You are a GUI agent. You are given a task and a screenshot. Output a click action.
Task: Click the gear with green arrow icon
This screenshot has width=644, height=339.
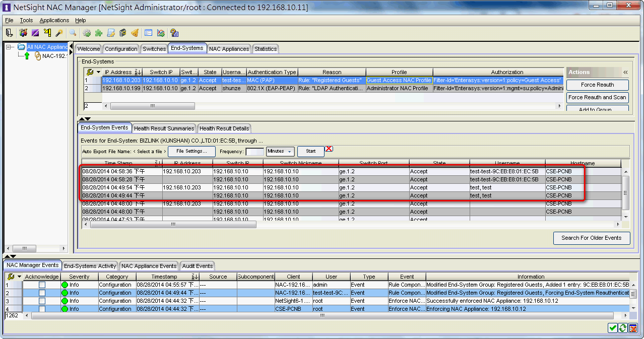tap(87, 33)
